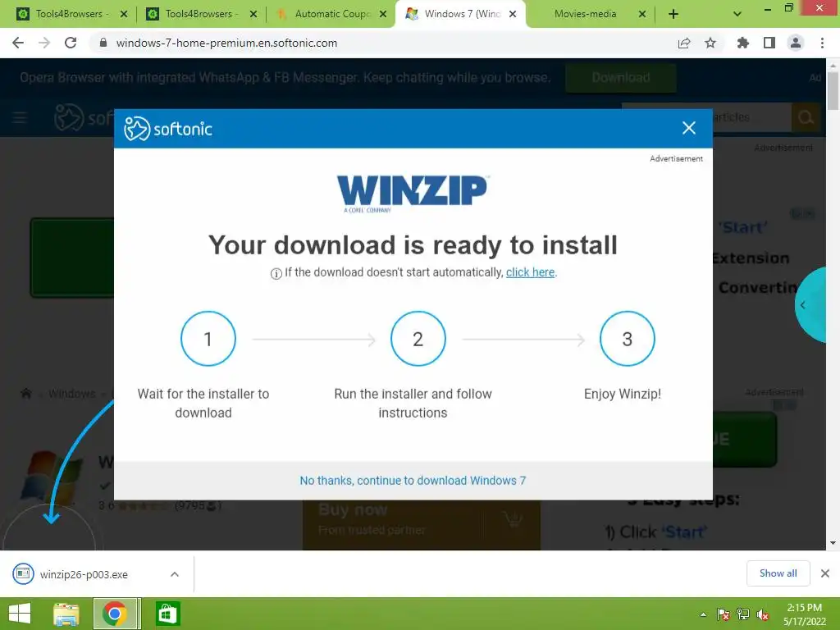Click the Windows breadcrumb link

tap(72, 395)
